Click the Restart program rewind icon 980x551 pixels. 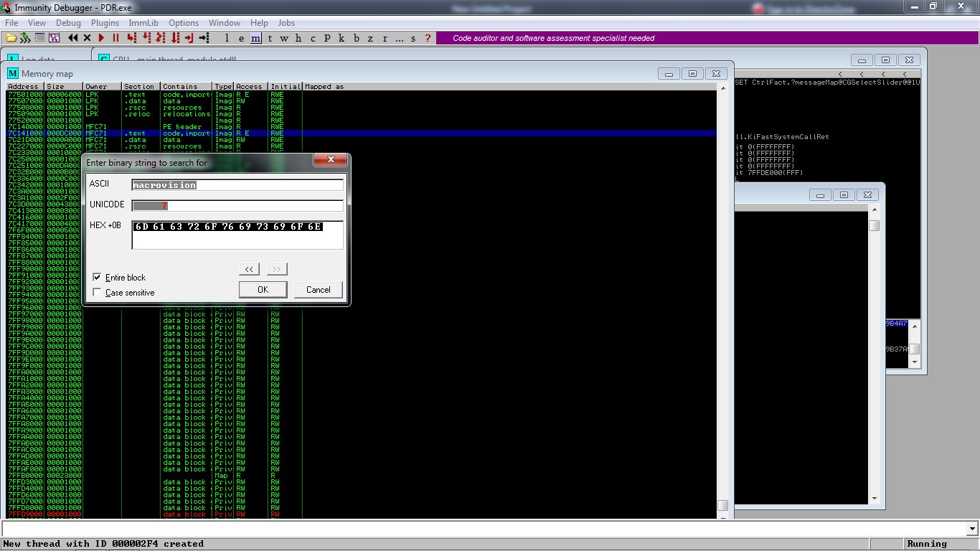(73, 38)
